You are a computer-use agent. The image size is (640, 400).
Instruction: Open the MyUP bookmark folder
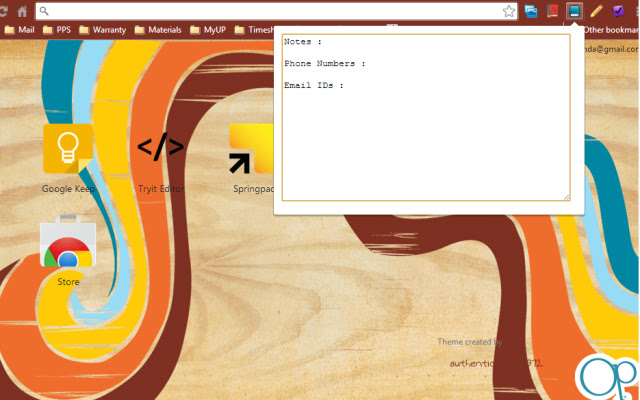coord(208,30)
